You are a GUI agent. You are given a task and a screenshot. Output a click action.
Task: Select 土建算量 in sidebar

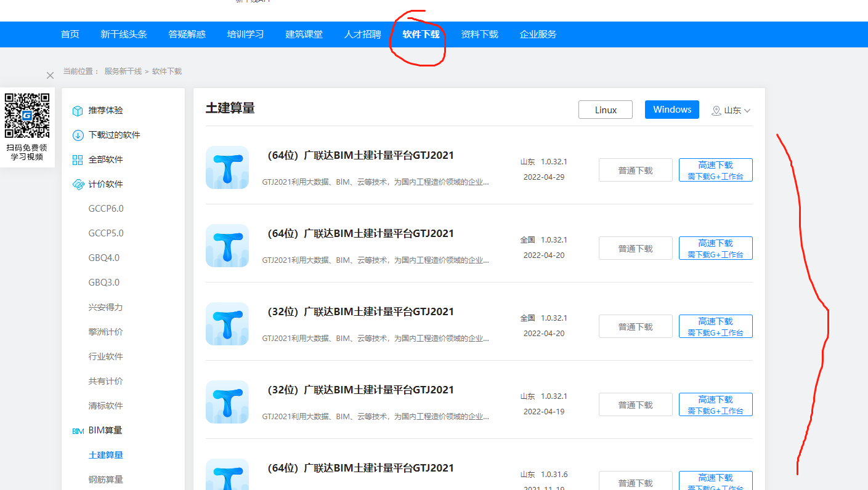pyautogui.click(x=106, y=455)
